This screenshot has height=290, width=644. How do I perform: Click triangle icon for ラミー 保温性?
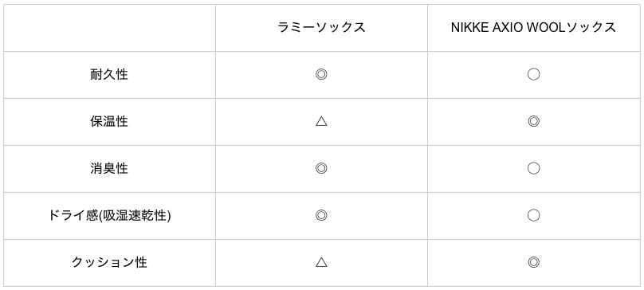coord(321,121)
